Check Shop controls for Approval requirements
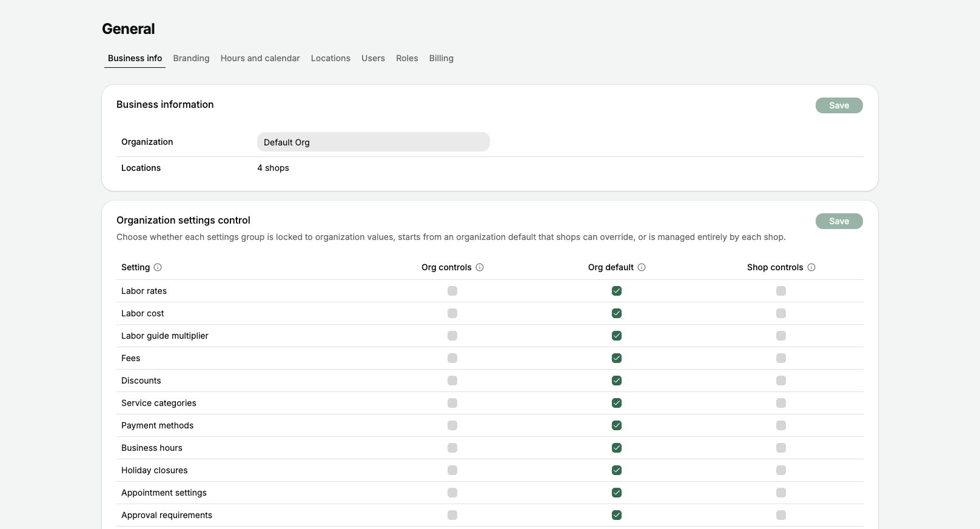Image resolution: width=980 pixels, height=529 pixels. [781, 515]
